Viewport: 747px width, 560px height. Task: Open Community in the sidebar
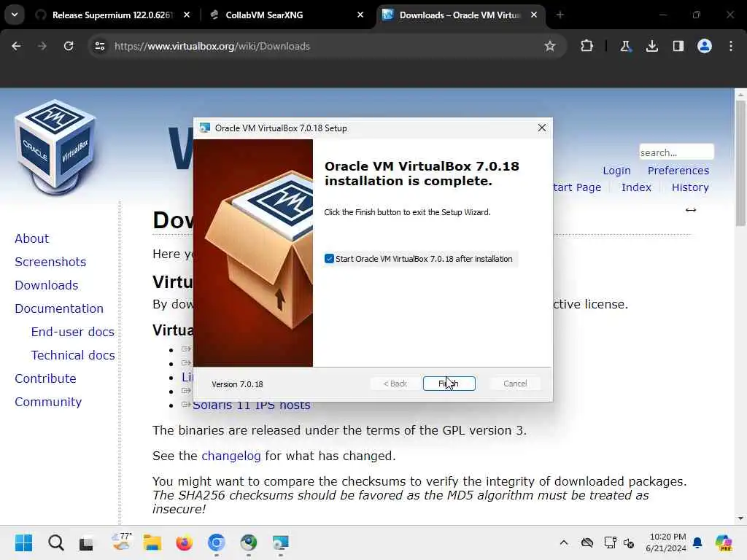48,402
